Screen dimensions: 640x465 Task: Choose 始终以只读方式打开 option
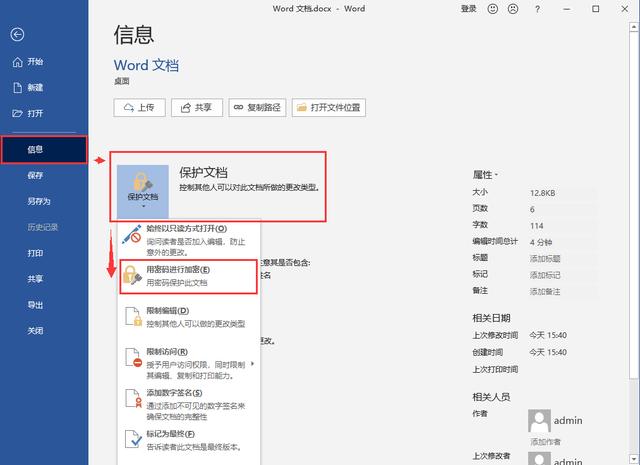189,240
